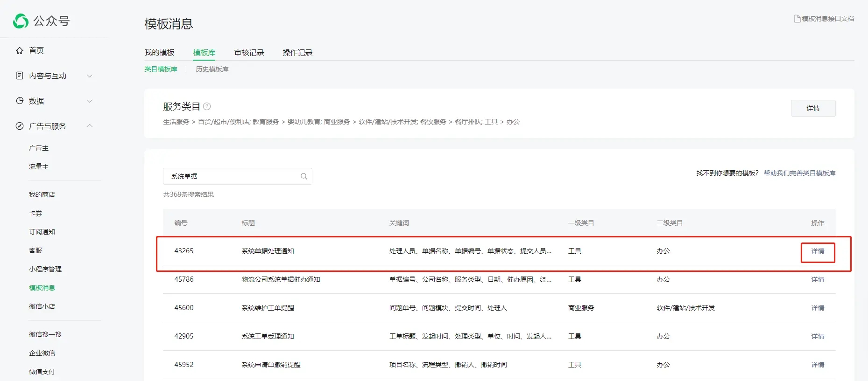Click the search magnifier icon
This screenshot has height=381, width=868.
click(304, 176)
